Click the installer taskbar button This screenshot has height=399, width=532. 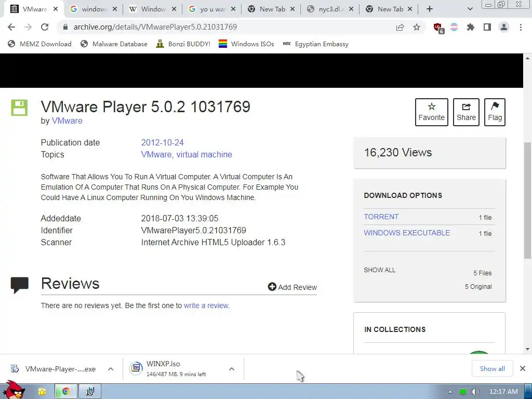(x=90, y=392)
